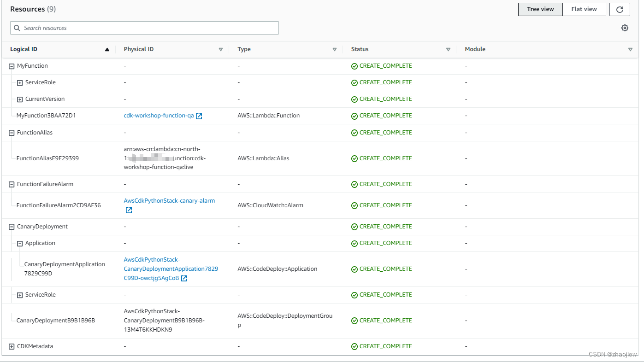Click the Lambda alias ARN physical ID
This screenshot has height=362, width=644.
[x=165, y=158]
